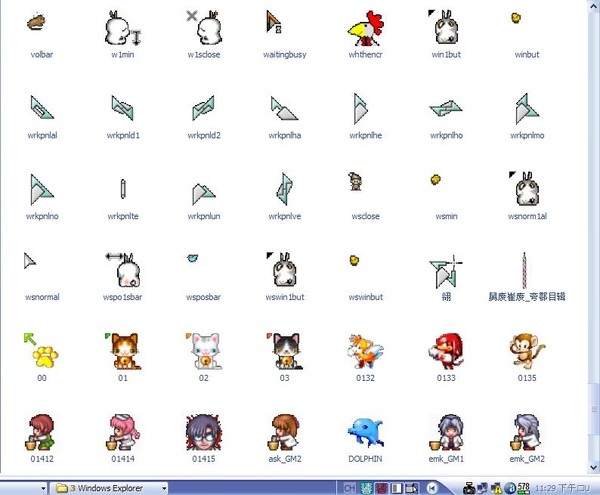Click the CH language indicator
600x495 pixels.
[x=349, y=488]
